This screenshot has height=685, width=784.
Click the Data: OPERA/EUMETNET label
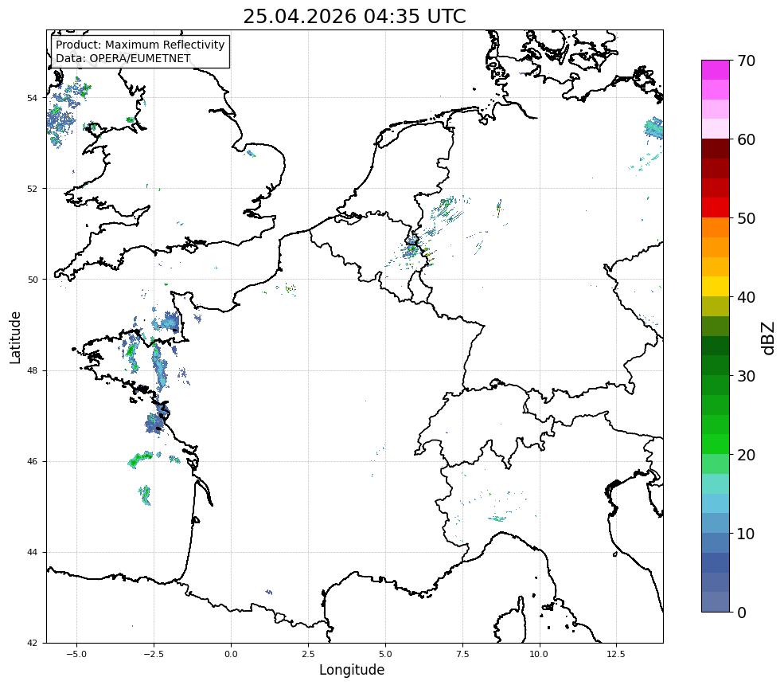pos(123,58)
